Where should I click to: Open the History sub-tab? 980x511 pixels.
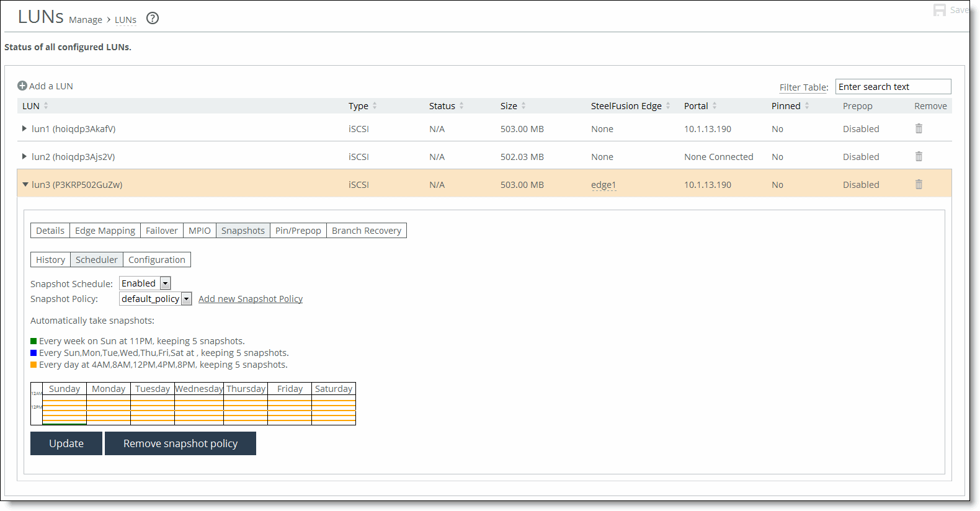click(50, 260)
